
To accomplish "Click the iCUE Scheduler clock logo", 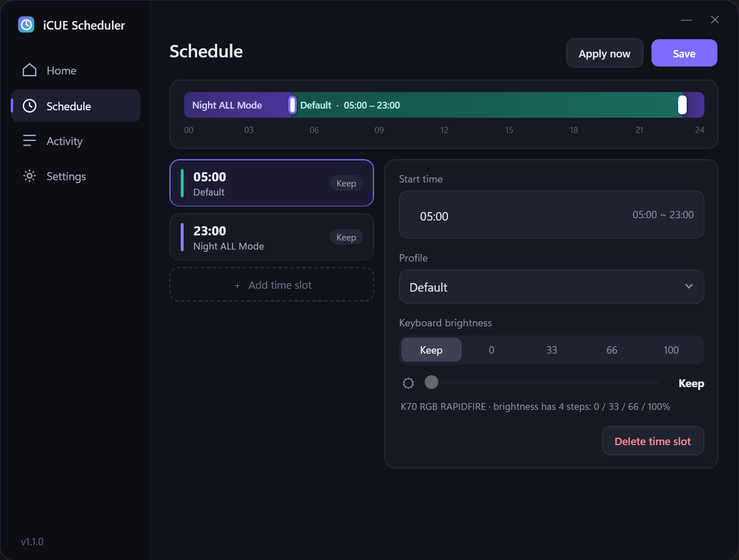I will 26,24.
